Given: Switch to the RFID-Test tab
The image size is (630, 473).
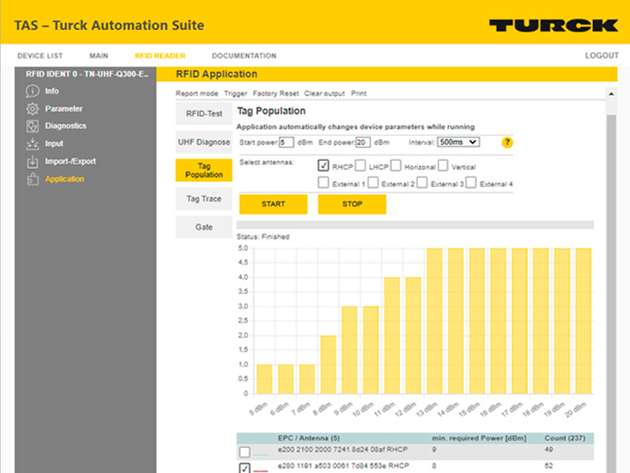Looking at the screenshot, I should pyautogui.click(x=204, y=114).
